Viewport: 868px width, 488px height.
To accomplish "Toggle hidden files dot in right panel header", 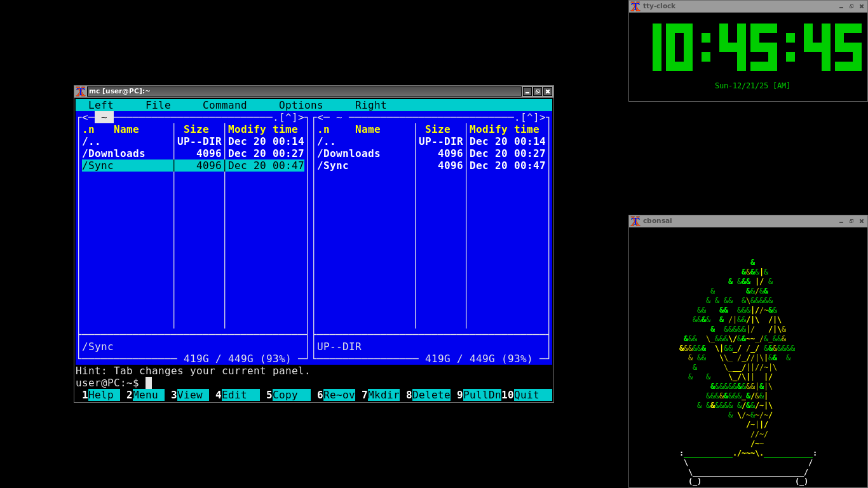I will [517, 117].
